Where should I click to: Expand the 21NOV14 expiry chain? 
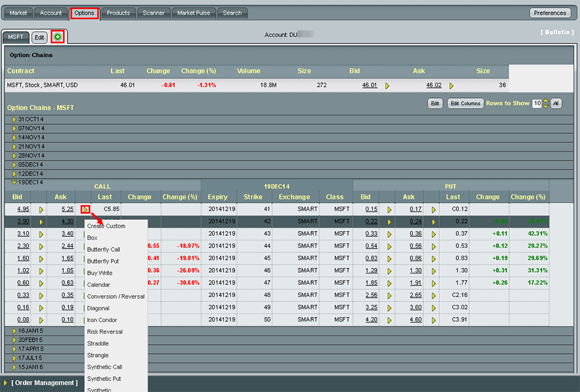[x=15, y=147]
